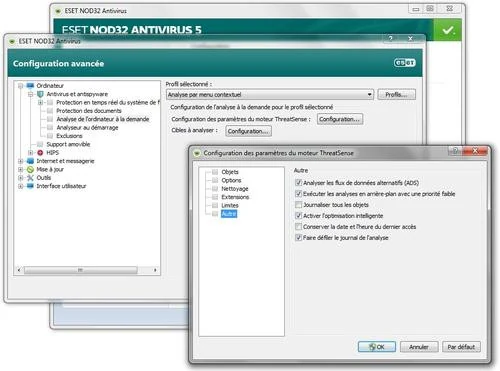This screenshot has width=500, height=371.
Task: Maximize the ESET NOD32 main window
Action: 430,9
